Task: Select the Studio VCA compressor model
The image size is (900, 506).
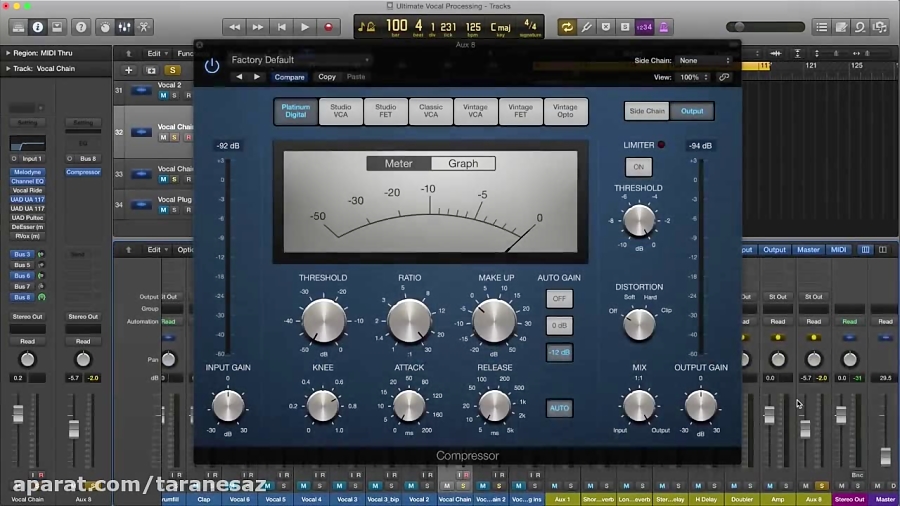Action: point(340,111)
